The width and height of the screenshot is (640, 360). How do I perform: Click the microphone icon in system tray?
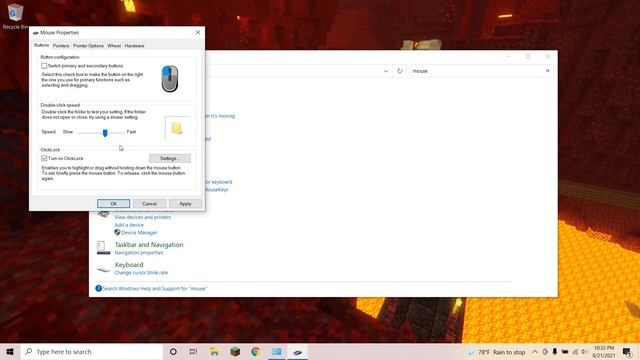555,351
